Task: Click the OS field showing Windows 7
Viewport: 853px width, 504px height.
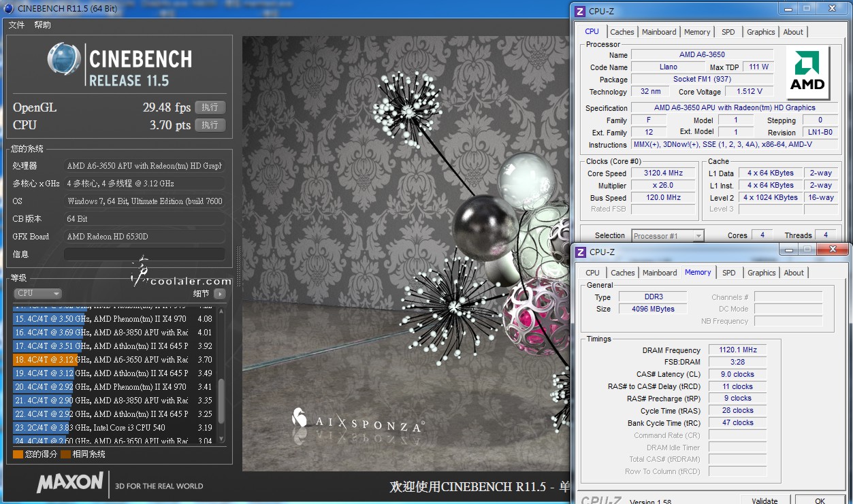Action: [144, 201]
